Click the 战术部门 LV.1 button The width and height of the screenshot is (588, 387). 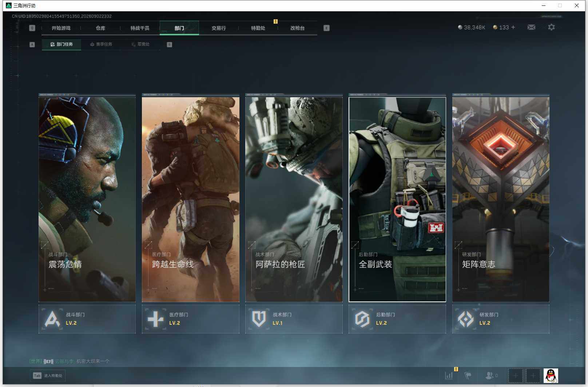tap(294, 319)
